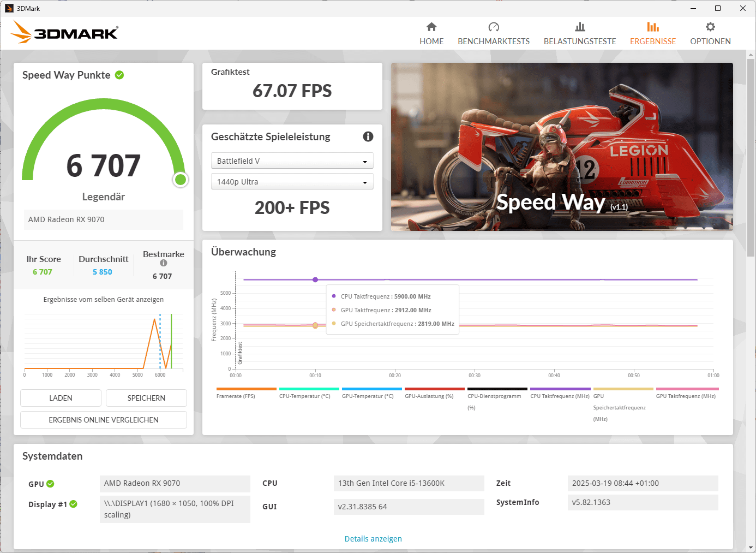Toggle GPU Speichertaktfrequenz (MHz) legend entry

(623, 405)
